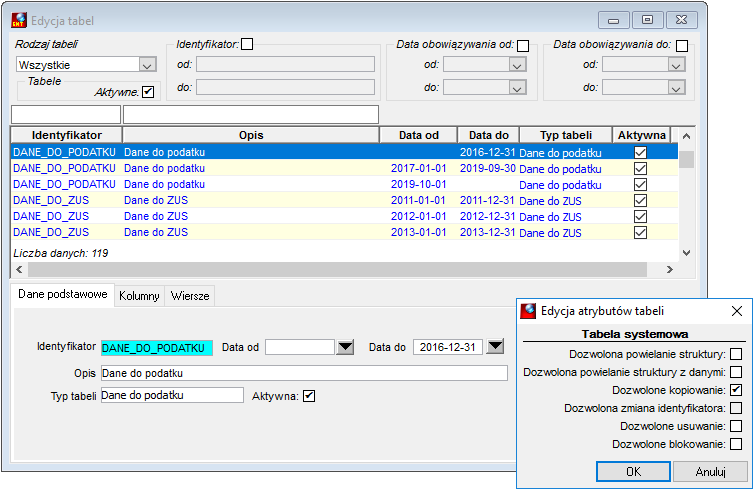The width and height of the screenshot is (754, 490).
Task: Switch to the Kolumny tab
Action: [139, 296]
